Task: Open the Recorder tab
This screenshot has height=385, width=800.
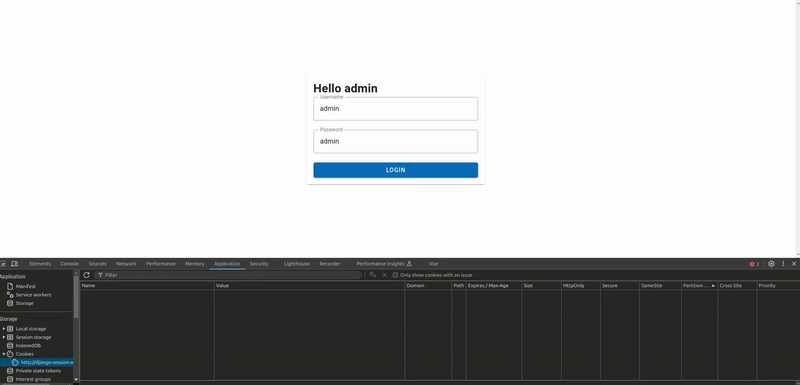Action: [330, 264]
